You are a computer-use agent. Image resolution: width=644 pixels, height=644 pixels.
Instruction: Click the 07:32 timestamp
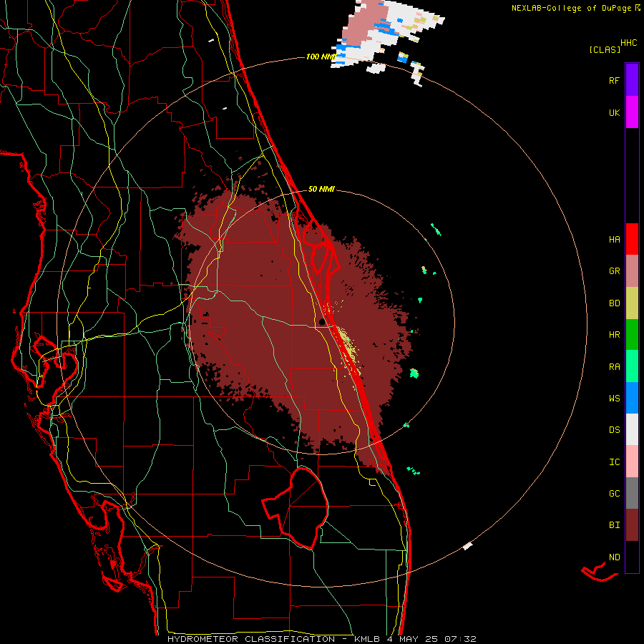tap(462, 639)
